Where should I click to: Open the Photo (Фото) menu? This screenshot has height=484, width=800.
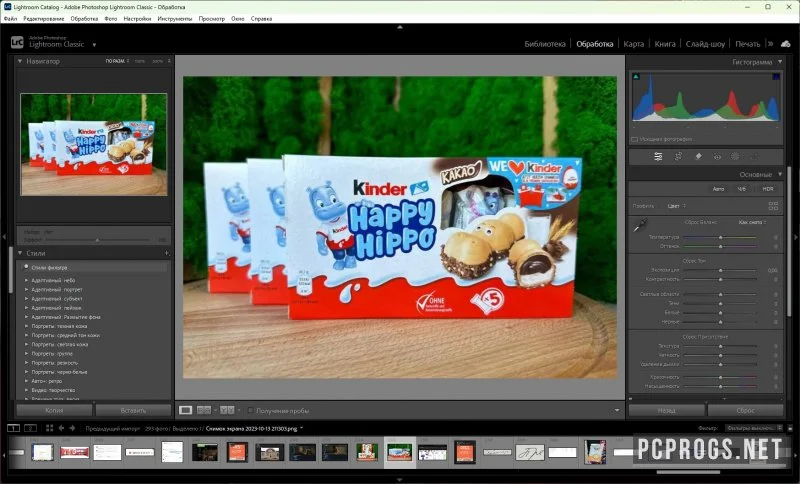(x=111, y=18)
